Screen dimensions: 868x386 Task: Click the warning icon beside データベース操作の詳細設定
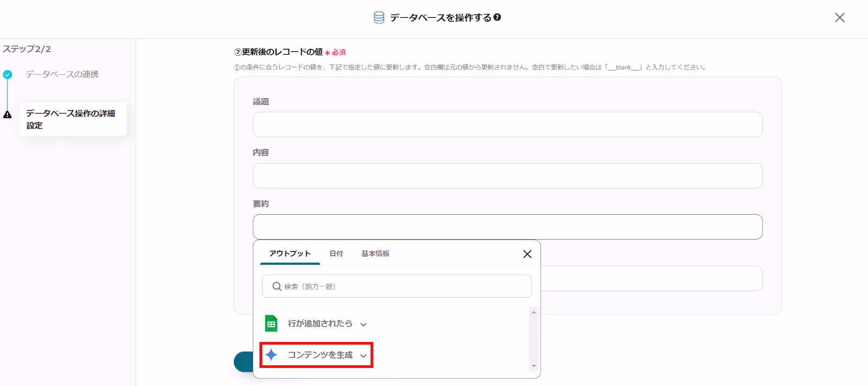pos(8,114)
